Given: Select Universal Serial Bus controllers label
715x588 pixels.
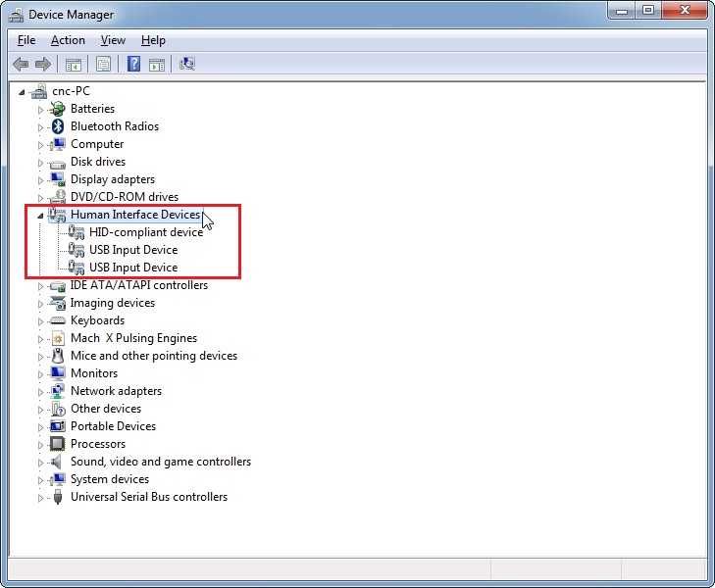Looking at the screenshot, I should (149, 497).
